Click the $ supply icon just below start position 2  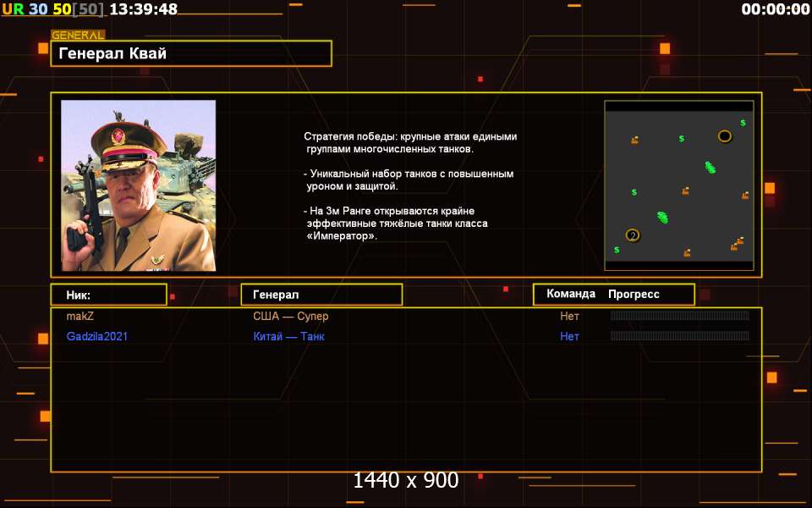coord(617,250)
